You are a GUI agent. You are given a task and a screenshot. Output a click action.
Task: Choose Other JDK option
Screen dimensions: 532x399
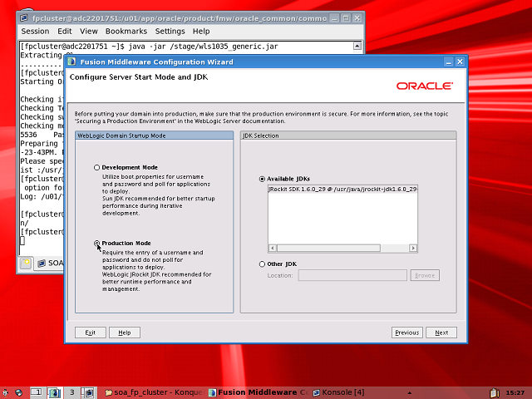pyautogui.click(x=262, y=264)
